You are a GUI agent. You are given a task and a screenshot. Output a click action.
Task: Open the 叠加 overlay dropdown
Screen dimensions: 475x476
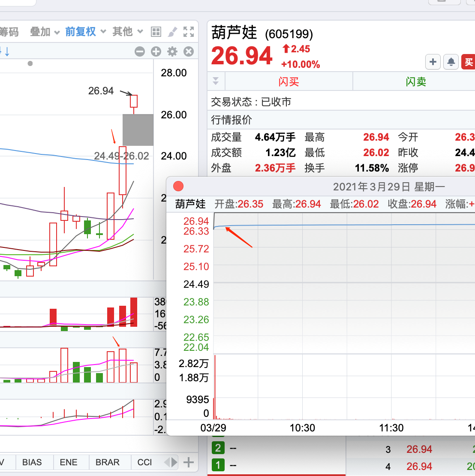pos(45,32)
